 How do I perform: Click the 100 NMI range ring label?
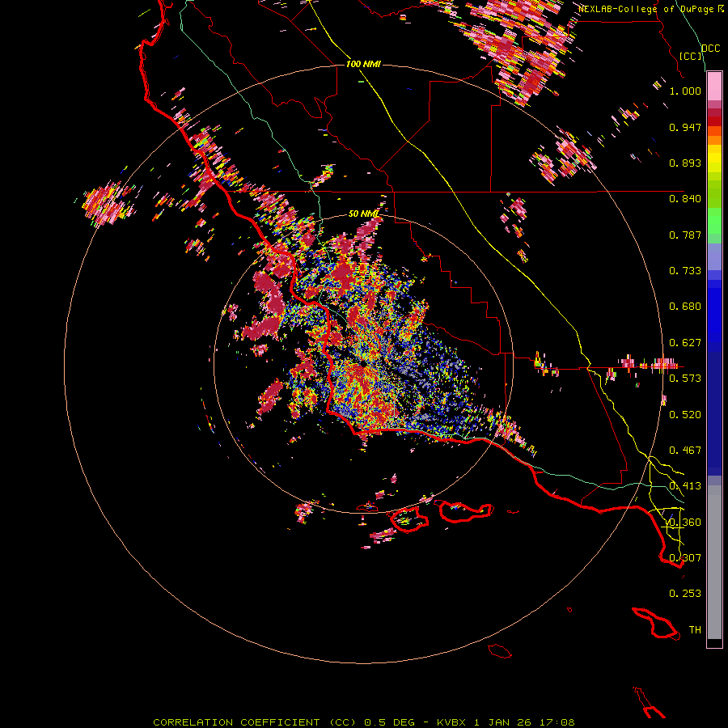(363, 64)
